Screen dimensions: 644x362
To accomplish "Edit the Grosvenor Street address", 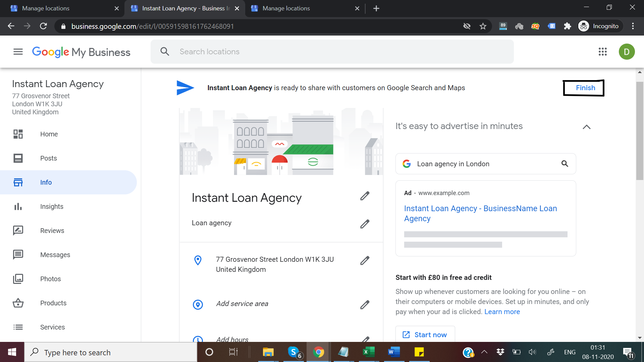I will 365,260.
